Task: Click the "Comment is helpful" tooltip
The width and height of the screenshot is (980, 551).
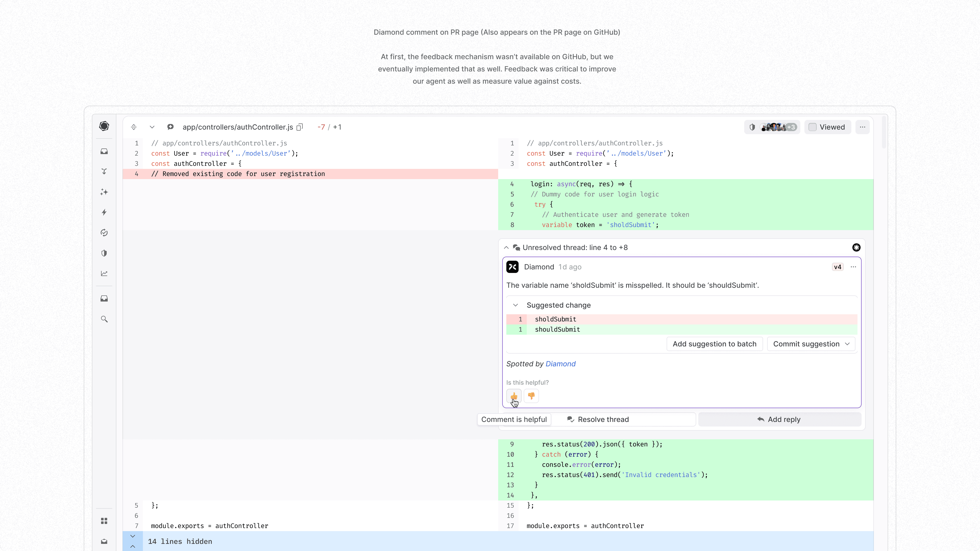Action: (x=514, y=419)
